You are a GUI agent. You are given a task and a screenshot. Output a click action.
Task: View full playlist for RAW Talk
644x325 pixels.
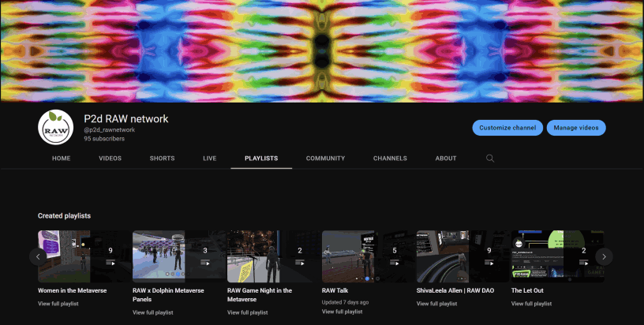point(343,312)
